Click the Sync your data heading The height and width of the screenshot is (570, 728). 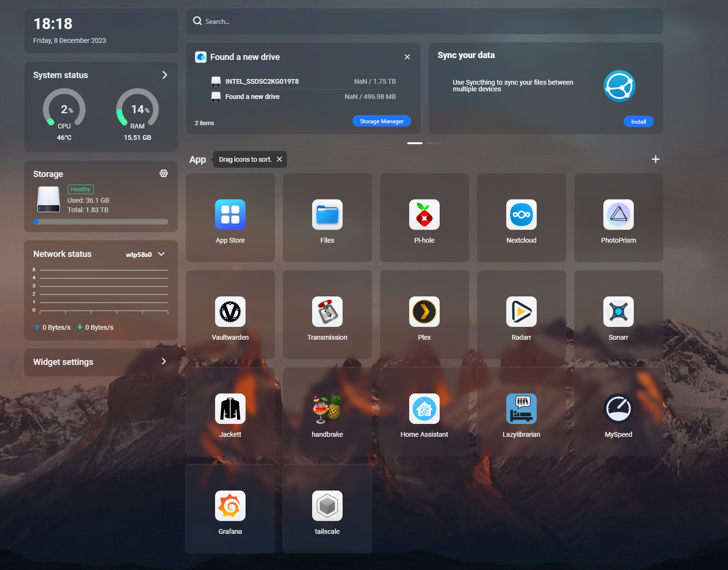click(466, 55)
